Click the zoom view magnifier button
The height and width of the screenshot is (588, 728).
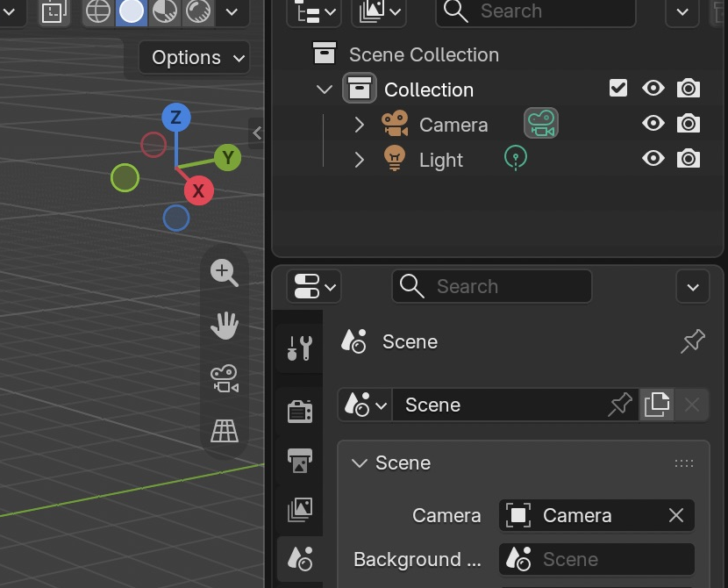pos(225,273)
